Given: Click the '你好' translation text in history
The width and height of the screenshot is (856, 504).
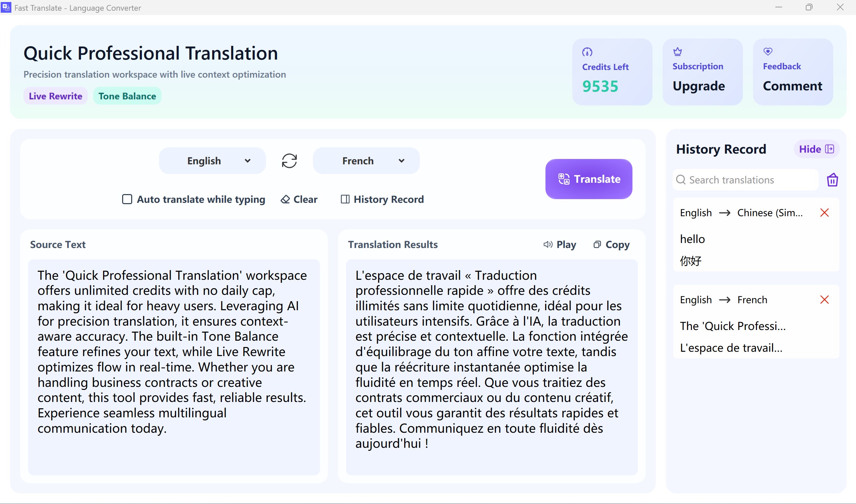Looking at the screenshot, I should (691, 261).
